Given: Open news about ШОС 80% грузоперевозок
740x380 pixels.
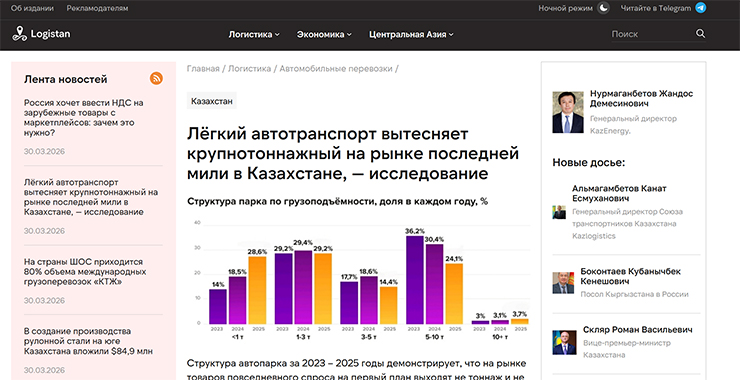Looking at the screenshot, I should (x=85, y=272).
